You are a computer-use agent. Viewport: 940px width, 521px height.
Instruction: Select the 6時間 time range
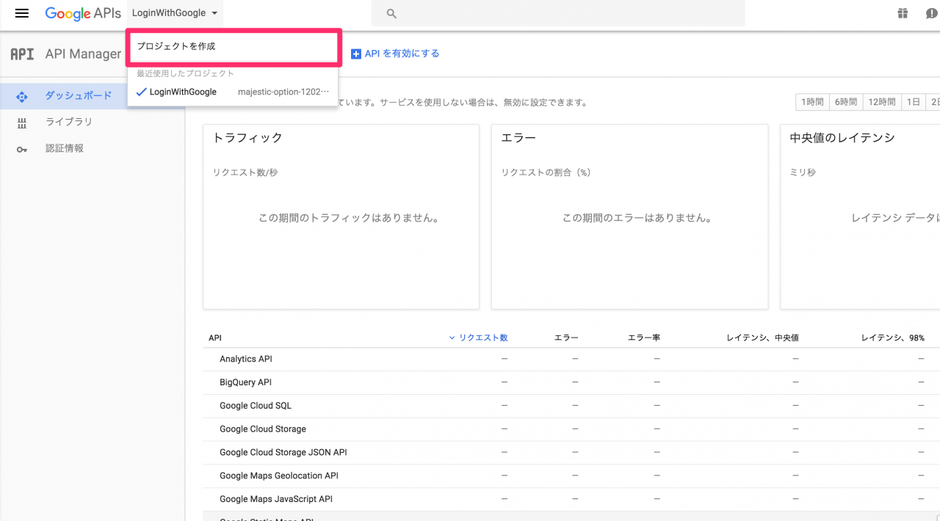click(x=845, y=102)
